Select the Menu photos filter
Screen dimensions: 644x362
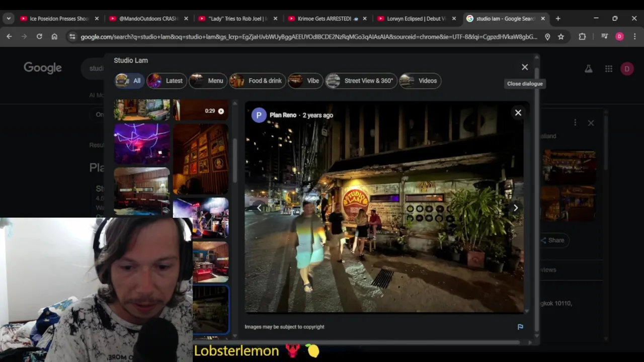pyautogui.click(x=207, y=80)
